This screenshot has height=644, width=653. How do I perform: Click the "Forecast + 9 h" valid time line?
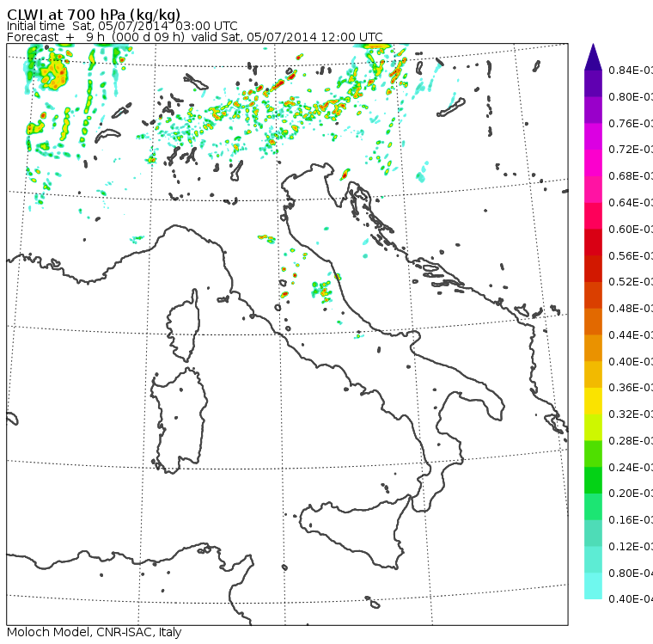point(194,37)
